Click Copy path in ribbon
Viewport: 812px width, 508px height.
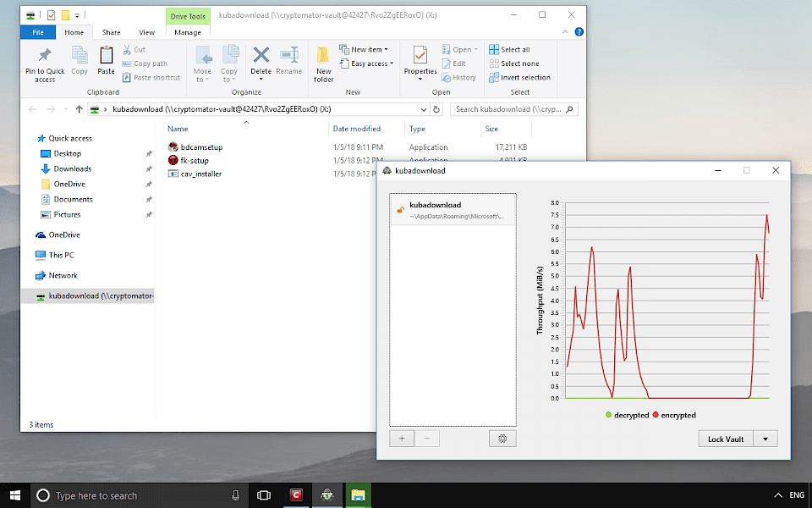[145, 63]
